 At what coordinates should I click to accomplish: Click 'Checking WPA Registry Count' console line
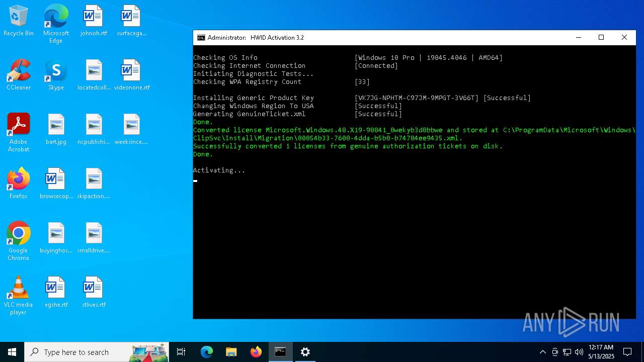248,82
